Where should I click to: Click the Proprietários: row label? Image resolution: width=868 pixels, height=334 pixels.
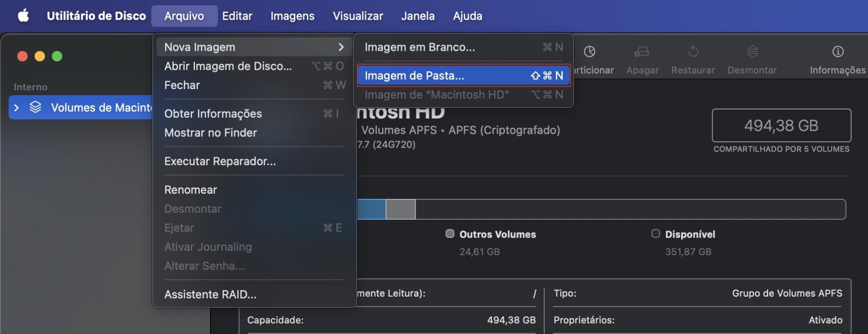pos(584,320)
